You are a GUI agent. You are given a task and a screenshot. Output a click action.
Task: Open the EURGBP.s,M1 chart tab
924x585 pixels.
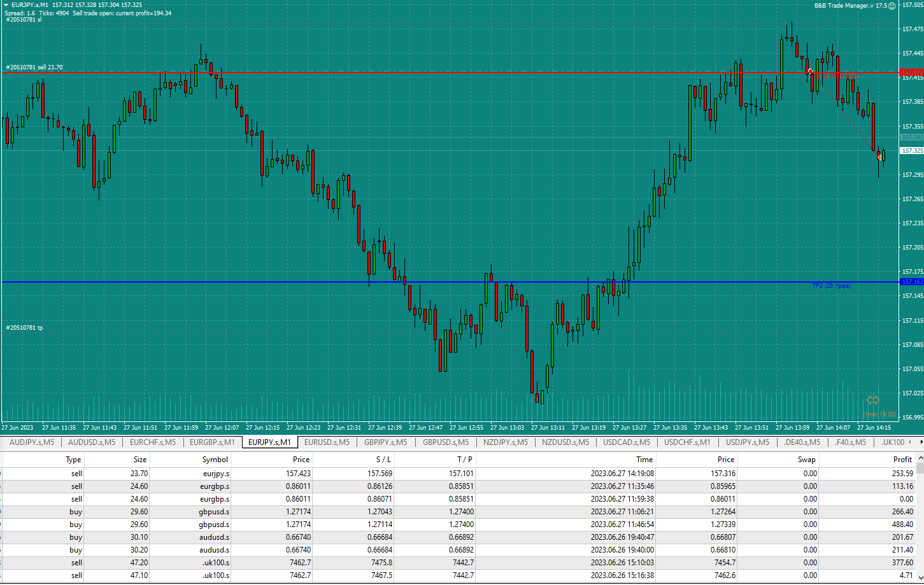pos(212,442)
